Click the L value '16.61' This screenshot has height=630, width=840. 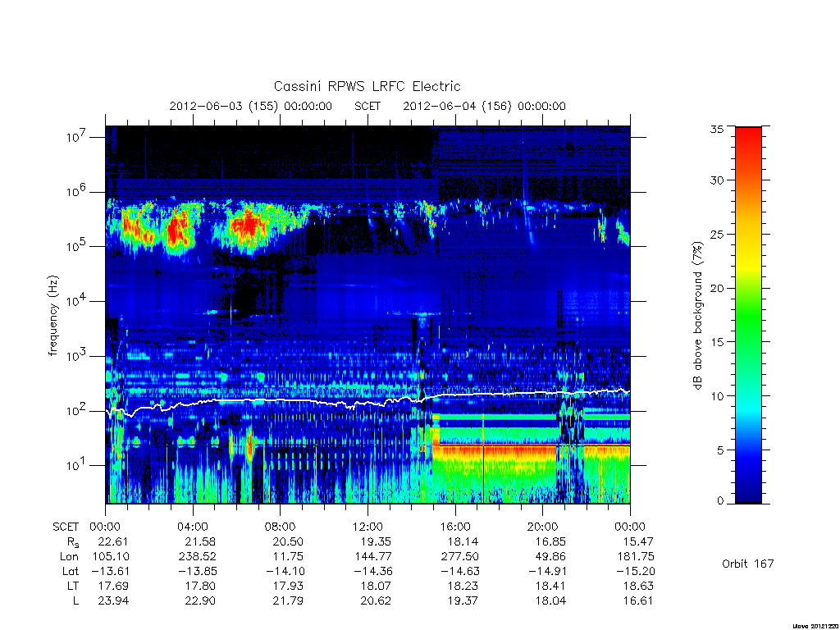[638, 601]
